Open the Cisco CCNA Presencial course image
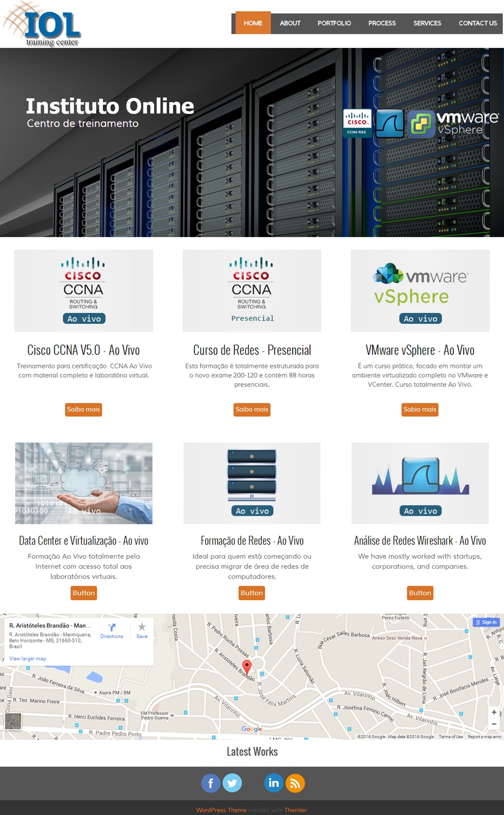Viewport: 504px width, 815px height. coord(252,291)
